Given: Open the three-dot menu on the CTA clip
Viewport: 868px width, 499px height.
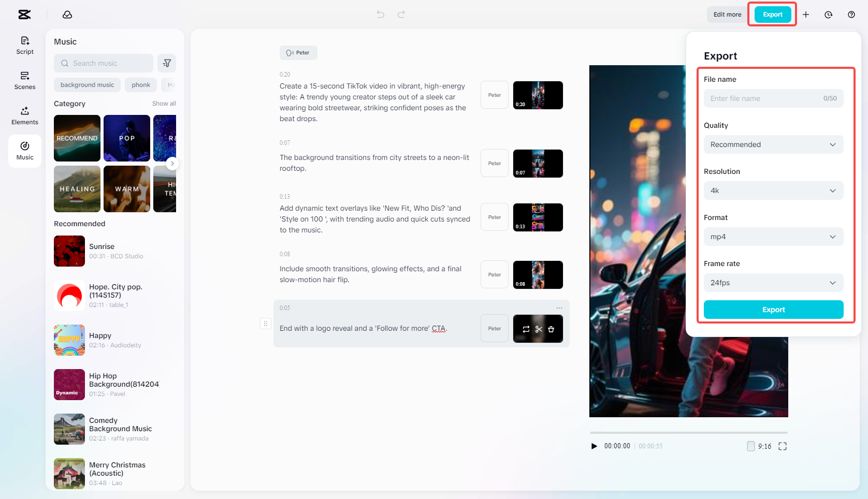Looking at the screenshot, I should [x=559, y=307].
